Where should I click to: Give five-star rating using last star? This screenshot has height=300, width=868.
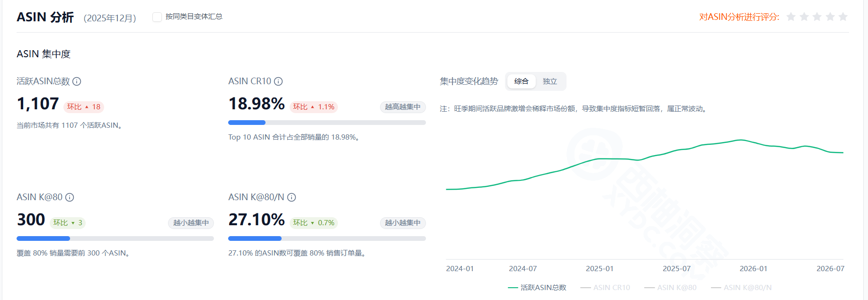pos(843,17)
